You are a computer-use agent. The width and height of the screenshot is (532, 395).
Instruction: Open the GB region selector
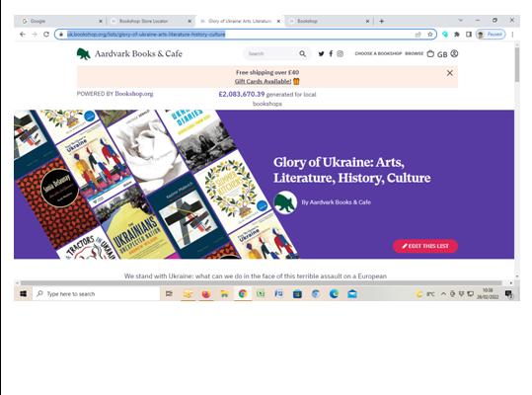442,54
